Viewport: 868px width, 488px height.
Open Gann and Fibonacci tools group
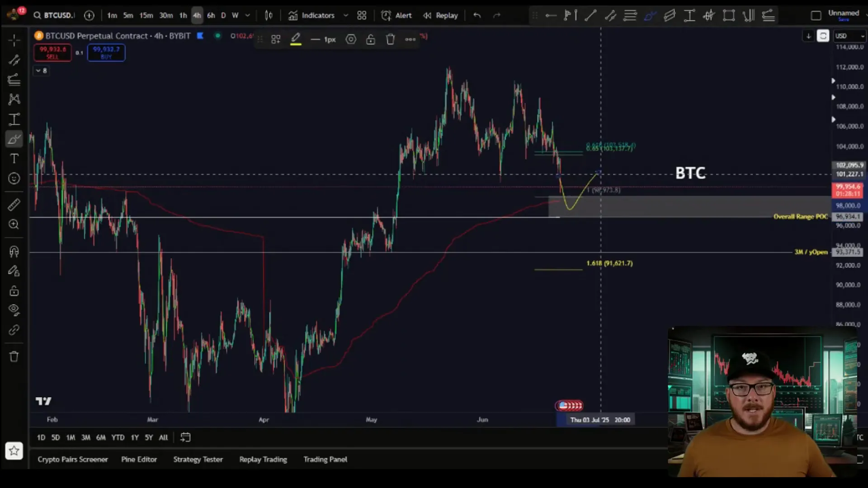[x=14, y=80]
